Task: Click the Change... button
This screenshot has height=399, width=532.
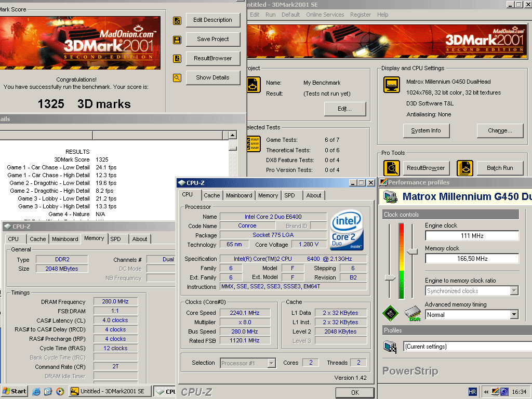Action: pos(500,130)
